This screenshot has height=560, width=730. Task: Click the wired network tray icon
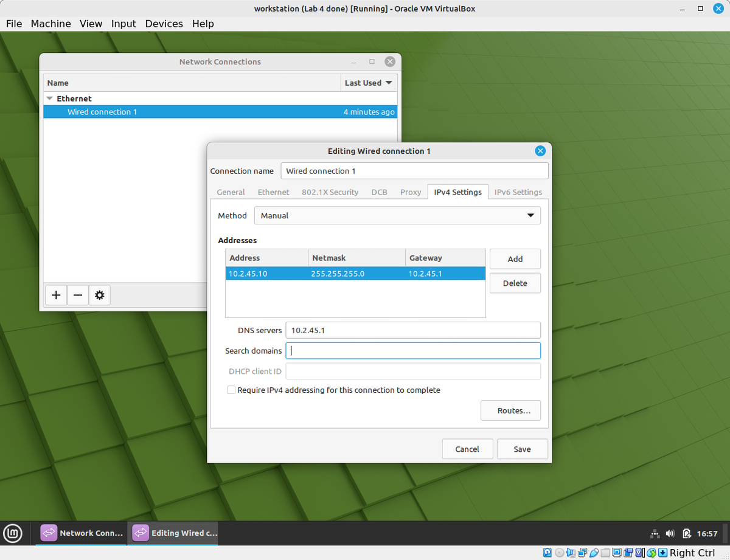coord(655,534)
